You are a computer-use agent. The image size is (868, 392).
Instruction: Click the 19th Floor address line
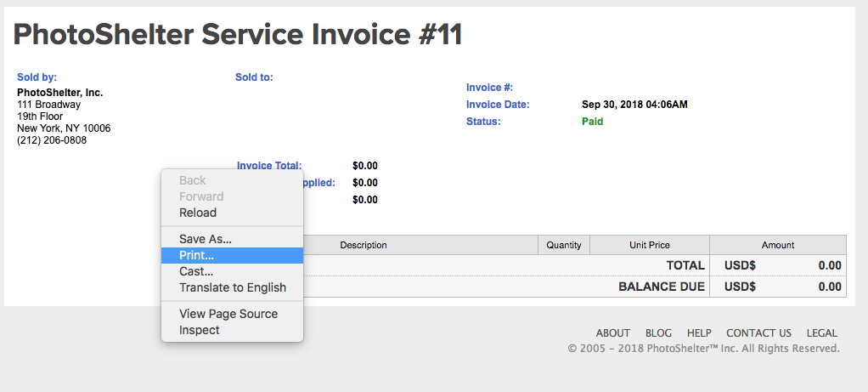tap(40, 116)
